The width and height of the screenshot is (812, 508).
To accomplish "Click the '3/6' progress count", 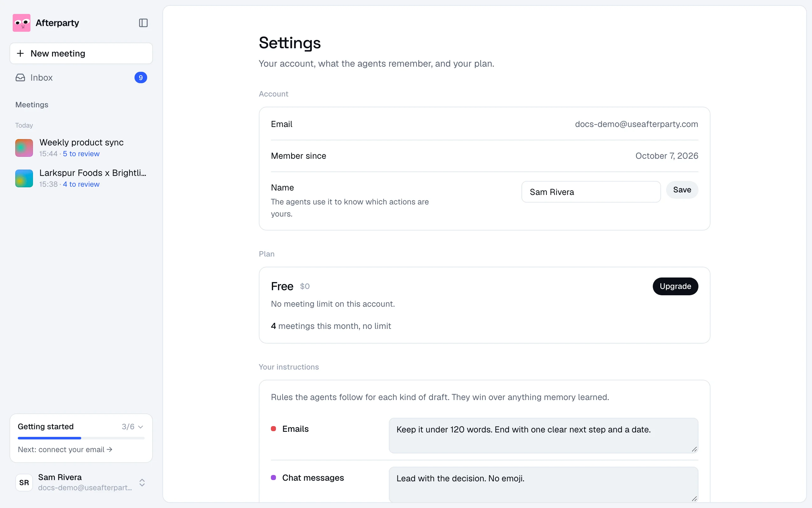I will point(128,427).
